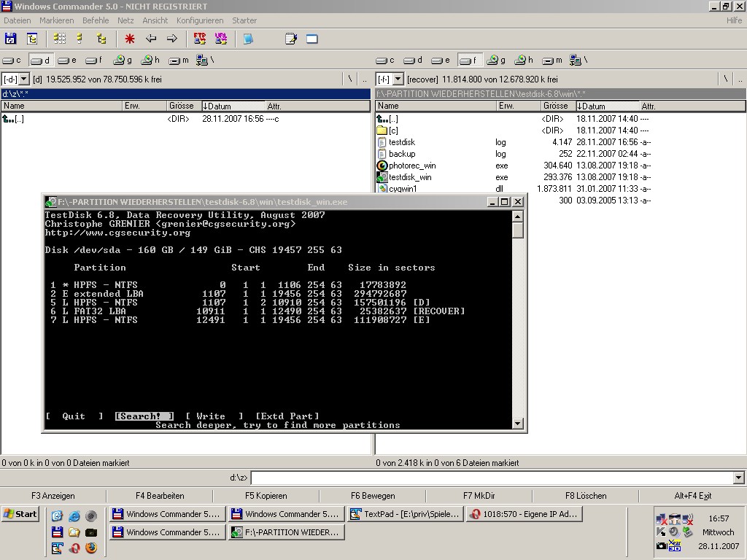Screen dimensions: 747x560
Task: Go to parent with right panel '..' button
Action: coord(740,79)
